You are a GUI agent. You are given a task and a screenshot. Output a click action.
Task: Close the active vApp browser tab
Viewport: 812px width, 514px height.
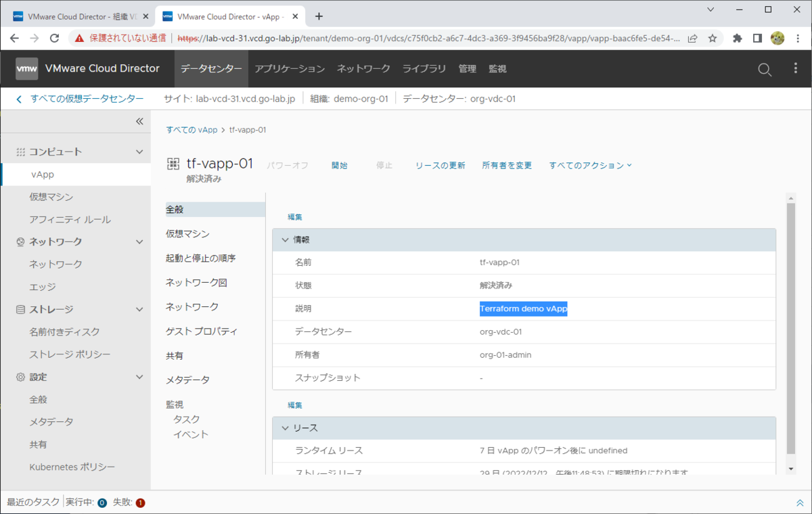click(x=295, y=16)
